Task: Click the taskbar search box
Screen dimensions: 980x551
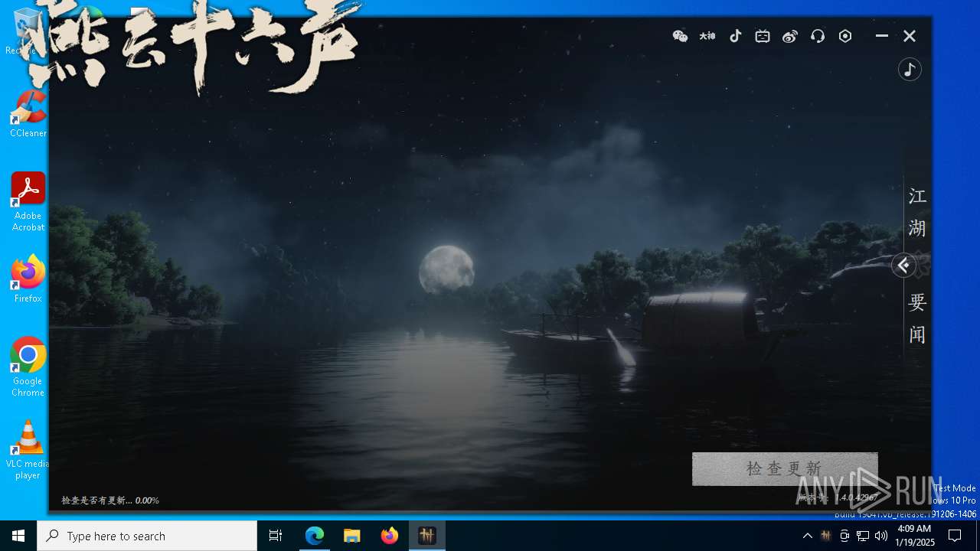Action: (147, 536)
